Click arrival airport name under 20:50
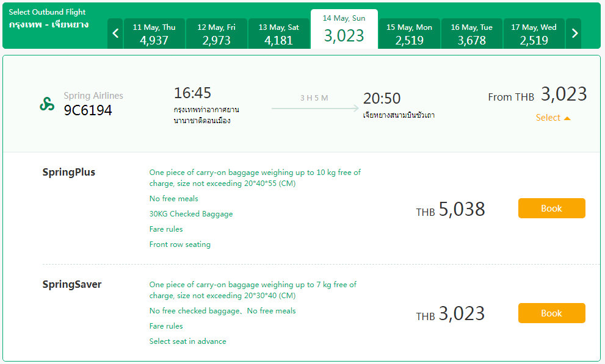Image resolution: width=605 pixels, height=364 pixels. pyautogui.click(x=399, y=115)
